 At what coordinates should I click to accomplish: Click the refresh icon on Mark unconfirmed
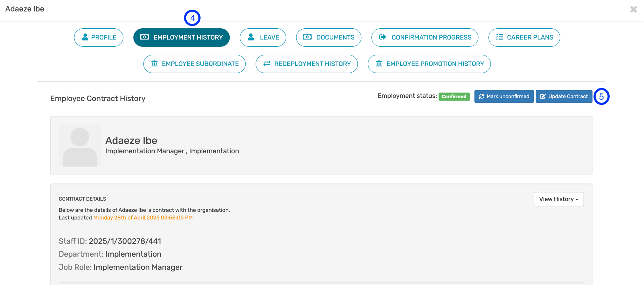pos(482,96)
